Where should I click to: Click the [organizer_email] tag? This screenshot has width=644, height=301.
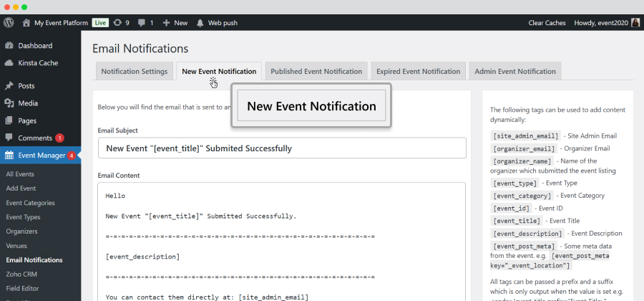point(524,148)
